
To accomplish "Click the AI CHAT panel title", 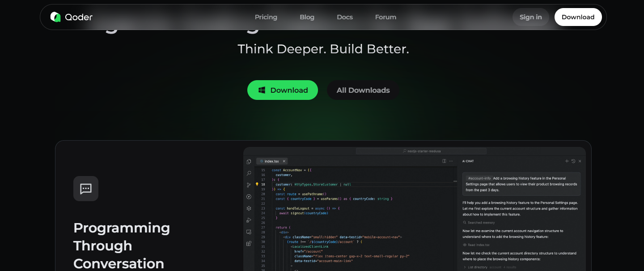I will pyautogui.click(x=468, y=161).
